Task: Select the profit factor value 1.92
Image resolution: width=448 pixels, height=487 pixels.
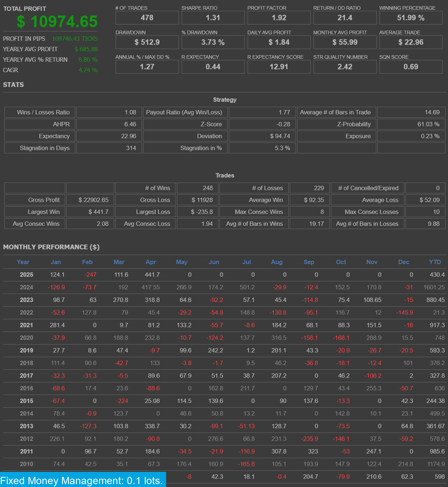Action: [x=279, y=18]
